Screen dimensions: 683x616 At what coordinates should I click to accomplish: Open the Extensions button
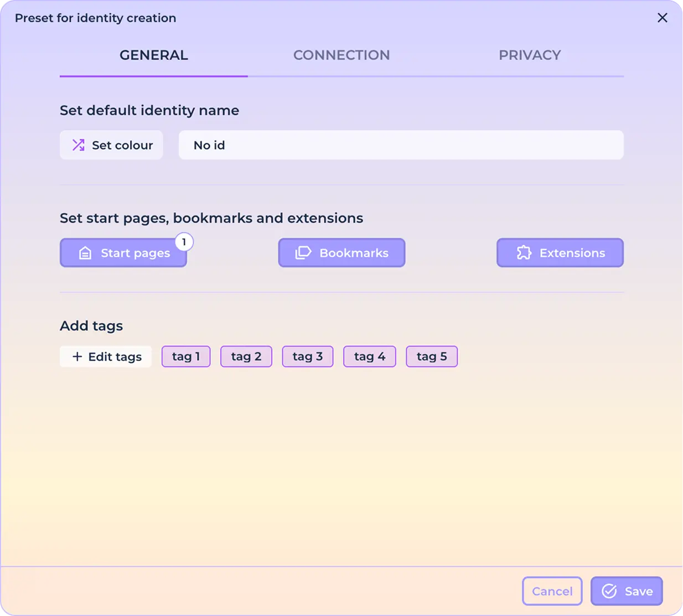560,253
